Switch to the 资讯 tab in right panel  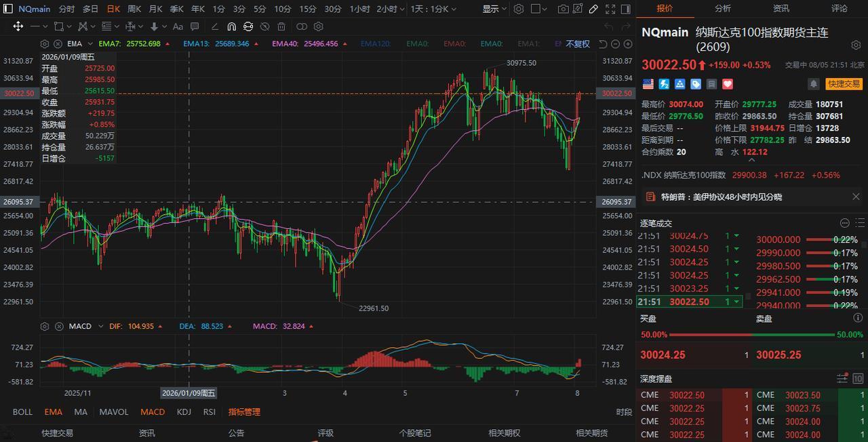(781, 9)
